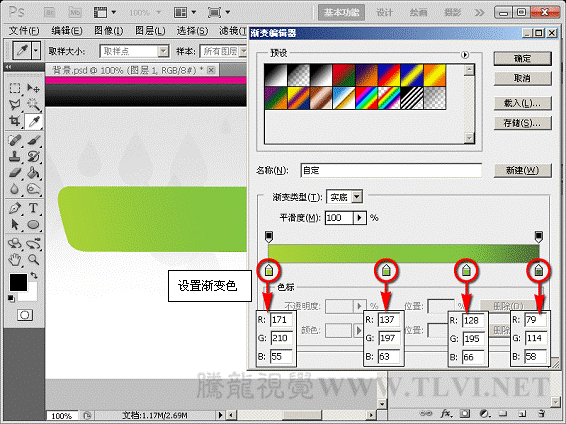This screenshot has width=566, height=424.
Task: Select the Ellipse shape tool
Action: (34, 224)
